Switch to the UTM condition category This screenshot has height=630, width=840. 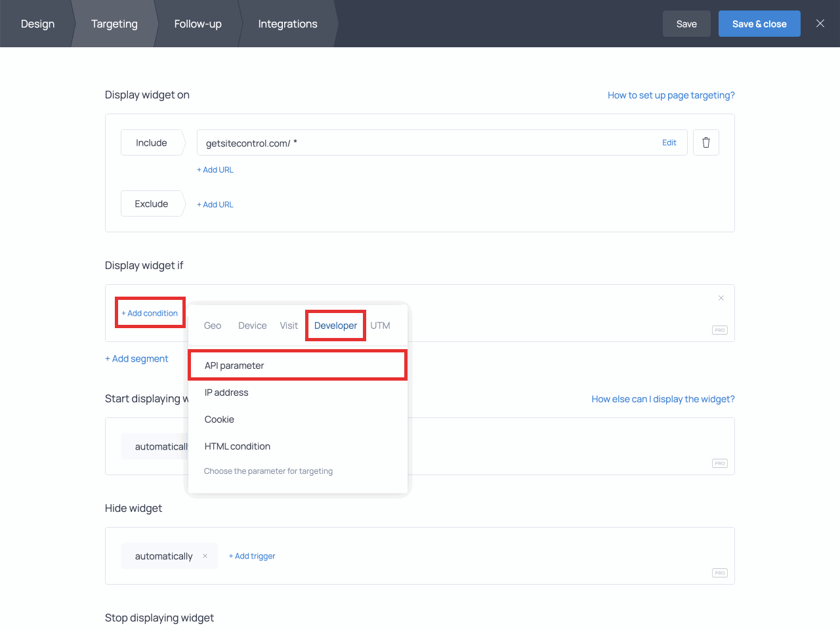point(380,325)
